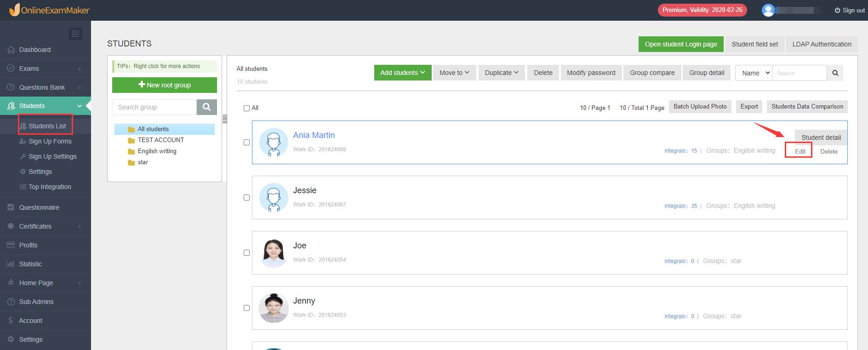
Task: Click Batch Upload Photo button
Action: coord(700,107)
